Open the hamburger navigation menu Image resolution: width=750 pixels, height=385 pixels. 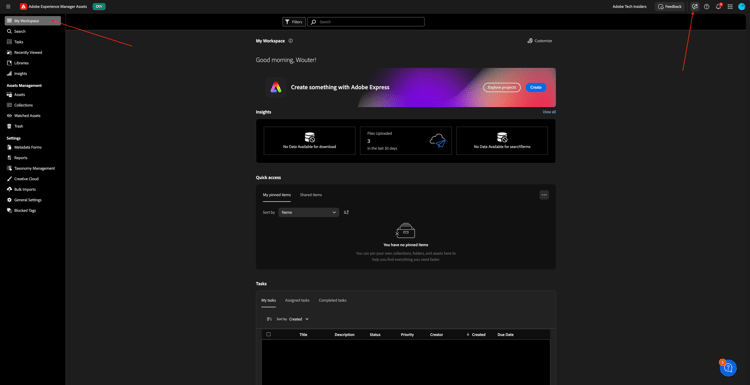(8, 7)
